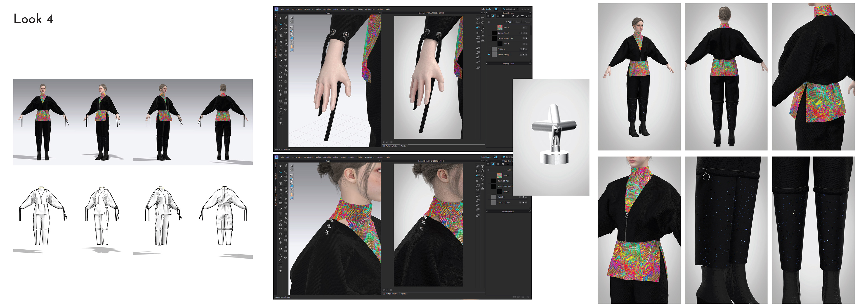This screenshot has width=868, height=307.
Task: Open image render settings gear icon, upper window
Action: click(x=478, y=48)
